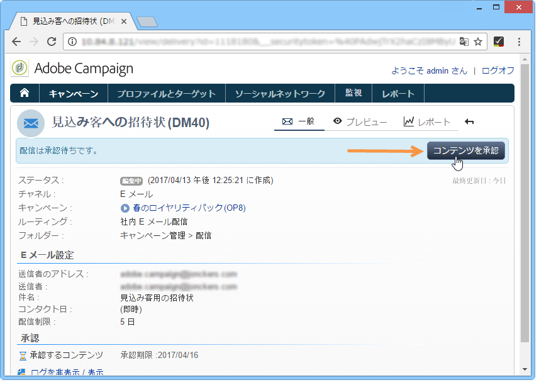Click the ログオフ link
Screen dimensions: 556x392
(498, 70)
